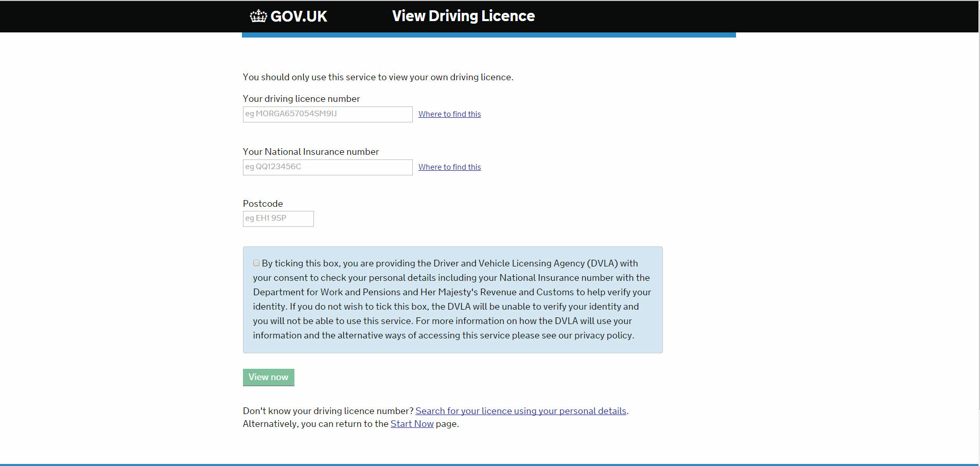Open 'Search for your licence using your personal details'
Image resolution: width=980 pixels, height=466 pixels.
521,411
